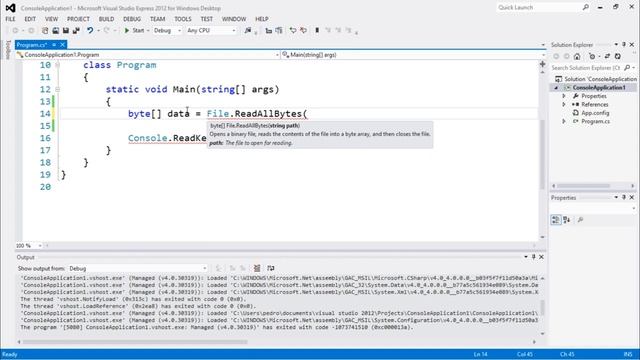The image size is (640, 360).
Task: Toggle auto-hide pin on Solution Explorer
Action: pos(624,44)
